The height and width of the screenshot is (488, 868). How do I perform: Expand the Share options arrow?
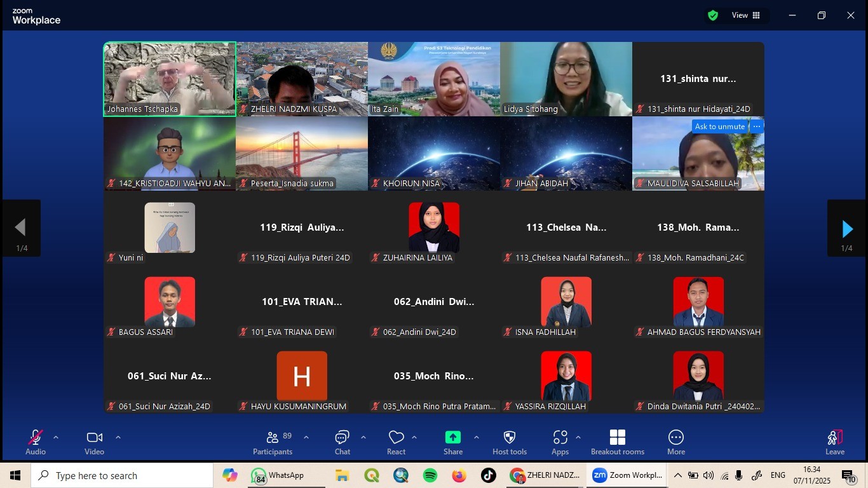pyautogui.click(x=476, y=437)
